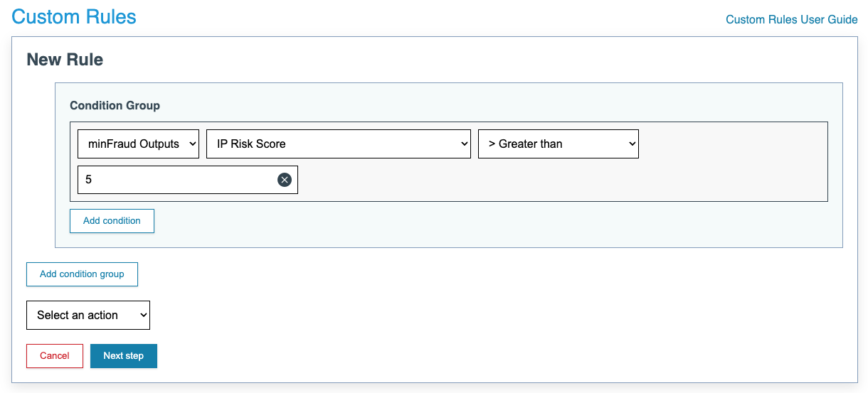This screenshot has height=393, width=868.
Task: Click the chevron arrow of IP Risk Score
Action: [x=464, y=144]
